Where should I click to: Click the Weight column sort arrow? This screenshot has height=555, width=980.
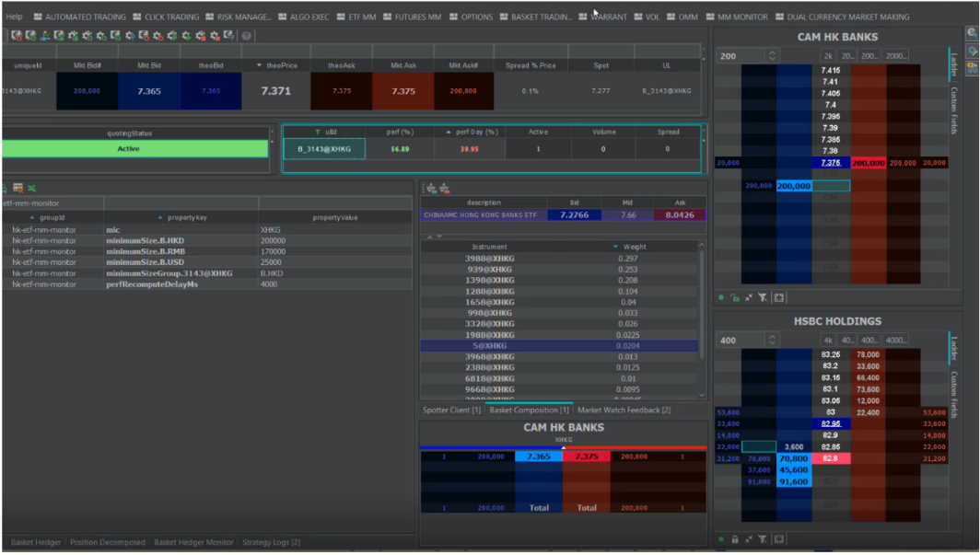pos(615,247)
